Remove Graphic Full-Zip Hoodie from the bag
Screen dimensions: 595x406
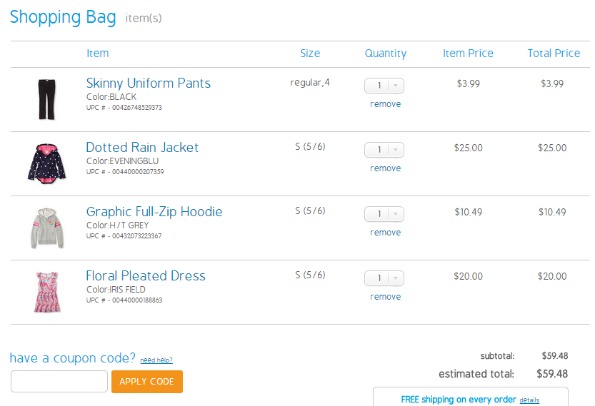385,232
